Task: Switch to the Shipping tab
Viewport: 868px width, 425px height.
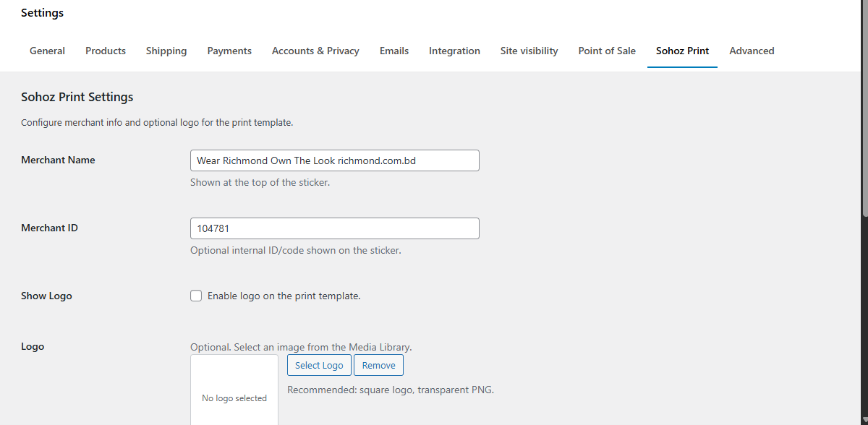Action: point(166,51)
